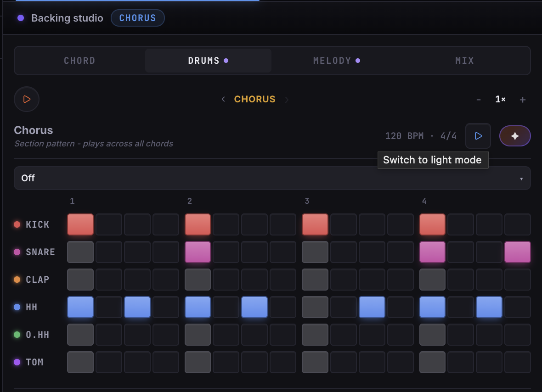Toggle off HH step on beat 4
This screenshot has width=542, height=392.
tap(432, 307)
